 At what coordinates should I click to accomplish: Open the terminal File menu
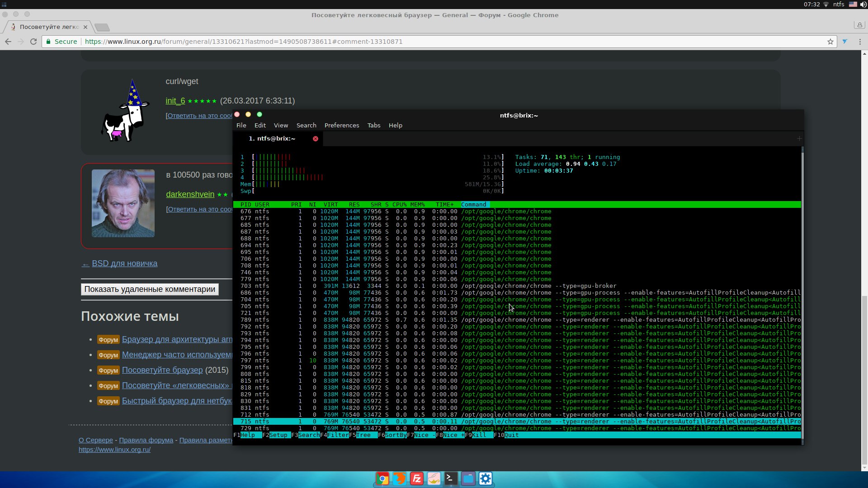click(241, 126)
